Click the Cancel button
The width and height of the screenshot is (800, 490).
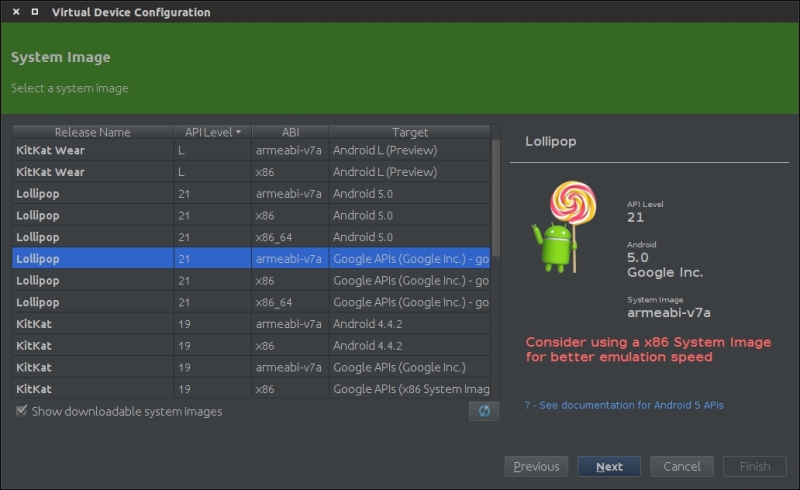click(x=682, y=467)
